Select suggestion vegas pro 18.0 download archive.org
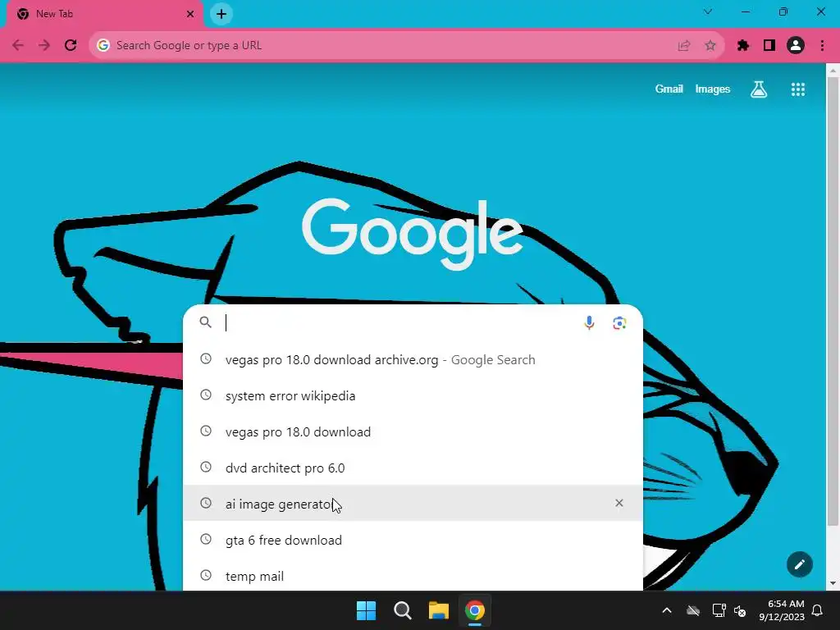This screenshot has height=630, width=840. pos(413,359)
